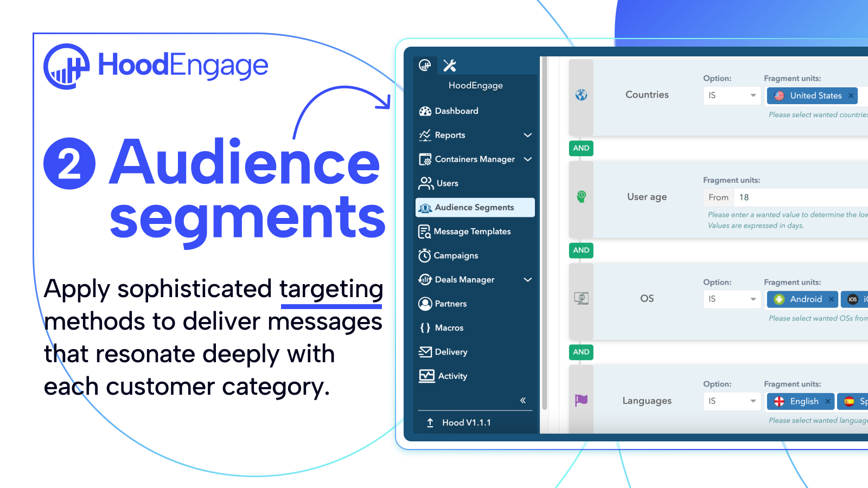The height and width of the screenshot is (488, 868).
Task: Open the IS option dropdown for Countries
Action: [731, 95]
